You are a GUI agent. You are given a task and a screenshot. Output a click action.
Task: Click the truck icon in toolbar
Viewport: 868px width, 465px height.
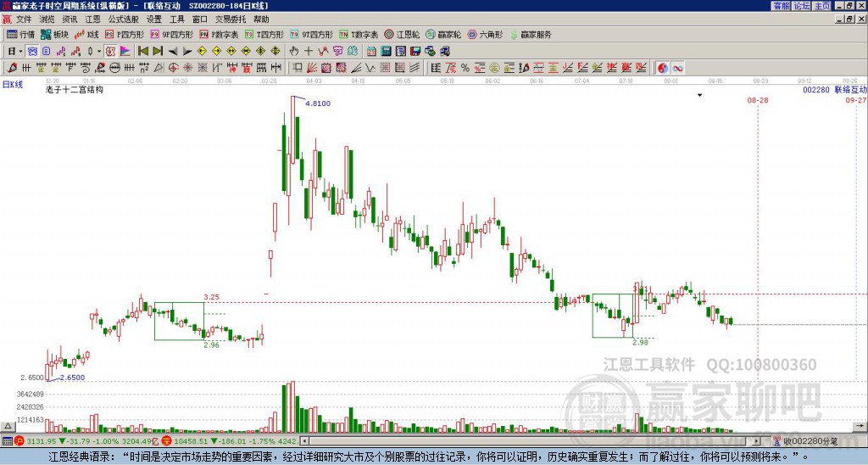444,52
